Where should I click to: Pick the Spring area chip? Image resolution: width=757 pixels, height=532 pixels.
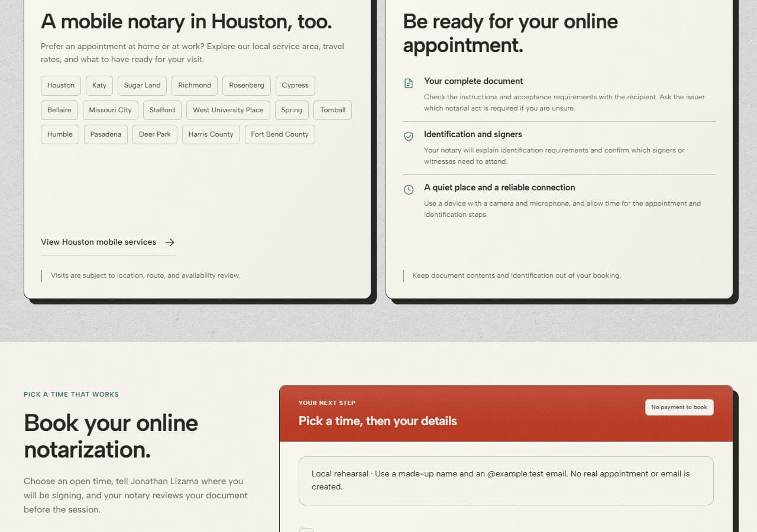coord(292,110)
